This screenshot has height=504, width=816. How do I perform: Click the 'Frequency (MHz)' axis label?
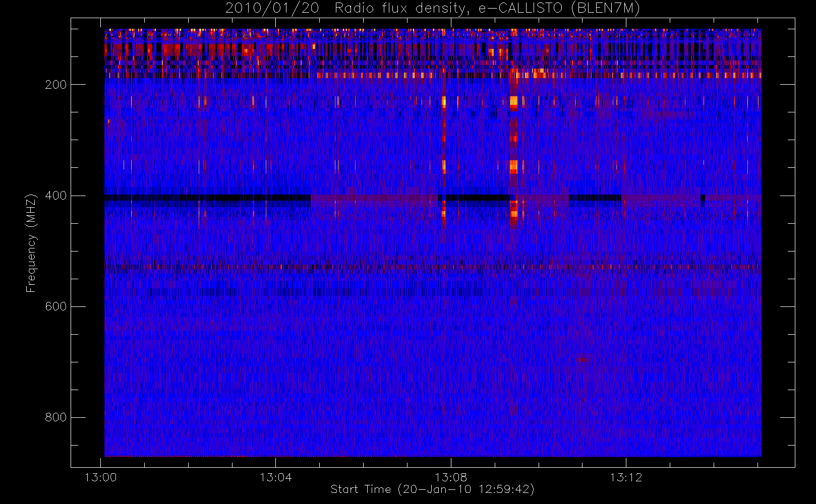click(31, 243)
